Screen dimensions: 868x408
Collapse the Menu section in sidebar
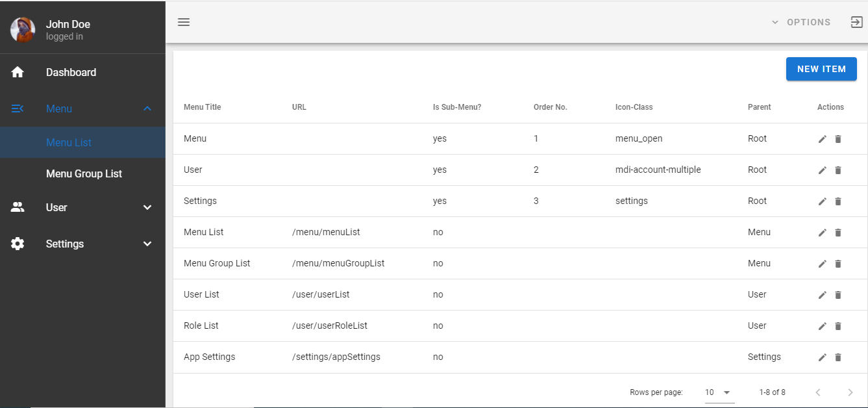click(x=147, y=108)
